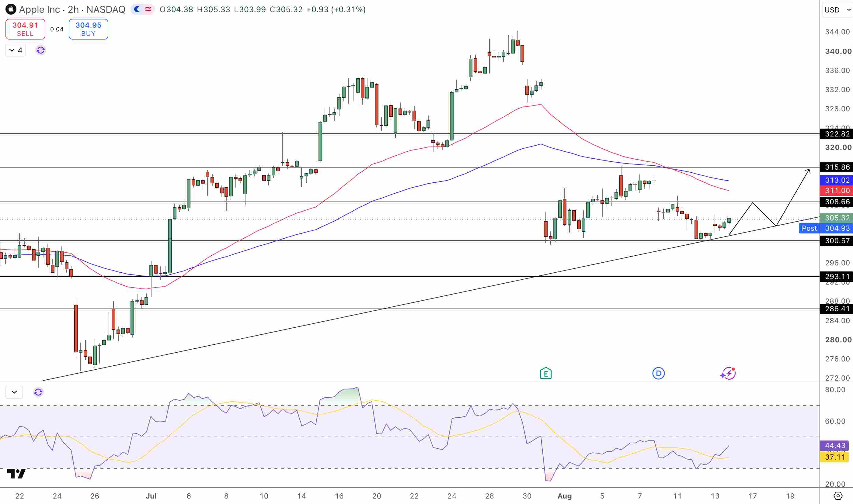This screenshot has width=853, height=504.
Task: Click the +0.93 (+0.31%) change value
Action: (x=336, y=9)
